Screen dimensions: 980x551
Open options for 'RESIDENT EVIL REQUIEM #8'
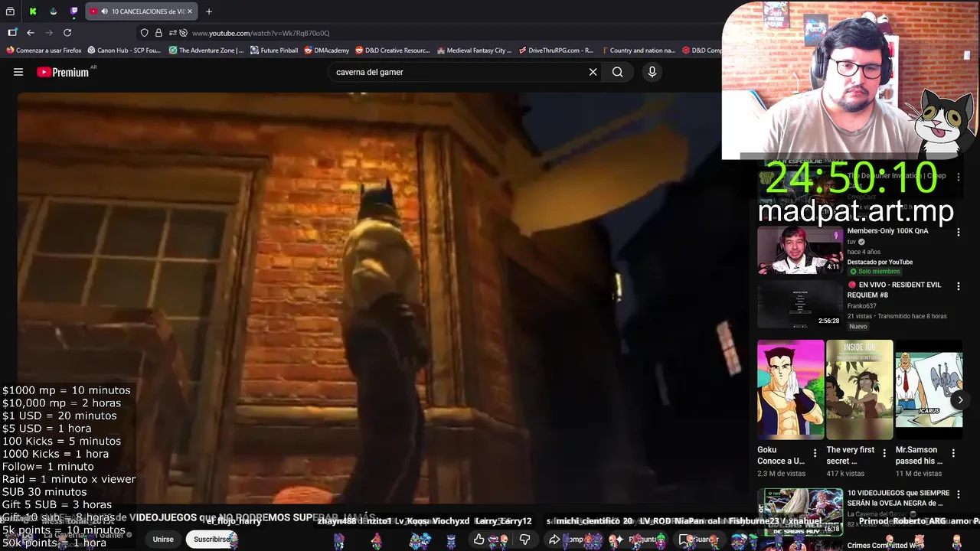point(959,286)
